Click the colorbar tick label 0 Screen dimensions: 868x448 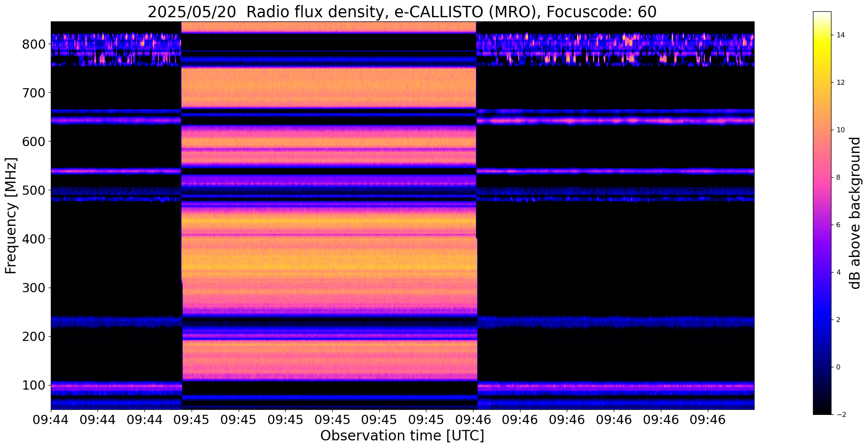pyautogui.click(x=839, y=367)
